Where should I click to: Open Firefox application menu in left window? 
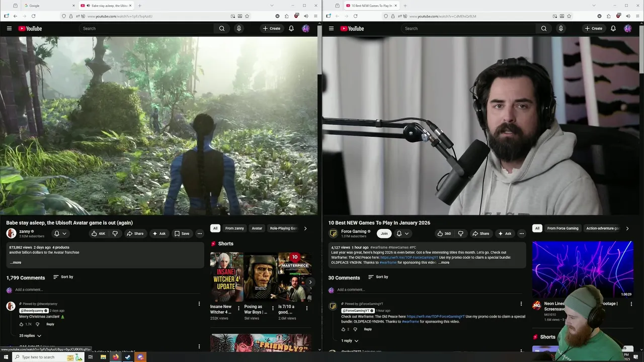tap(315, 16)
